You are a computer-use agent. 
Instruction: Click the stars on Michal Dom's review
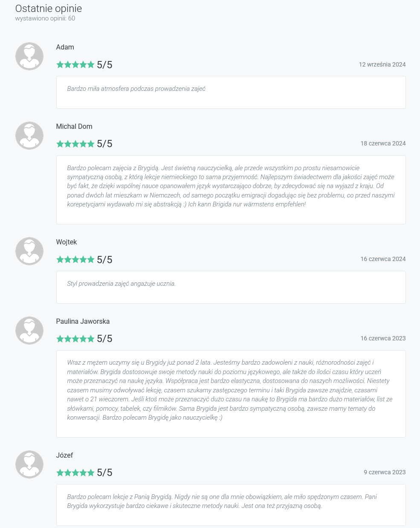click(x=75, y=144)
